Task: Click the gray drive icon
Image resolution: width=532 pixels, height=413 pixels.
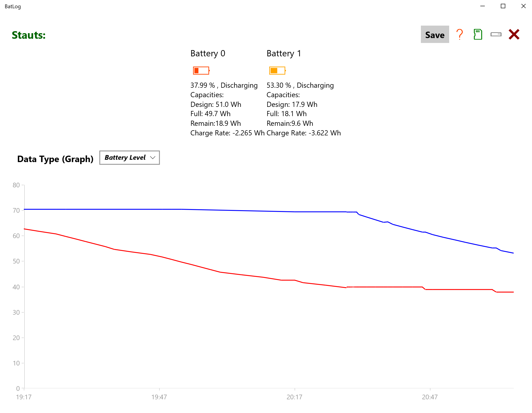Action: (496, 34)
